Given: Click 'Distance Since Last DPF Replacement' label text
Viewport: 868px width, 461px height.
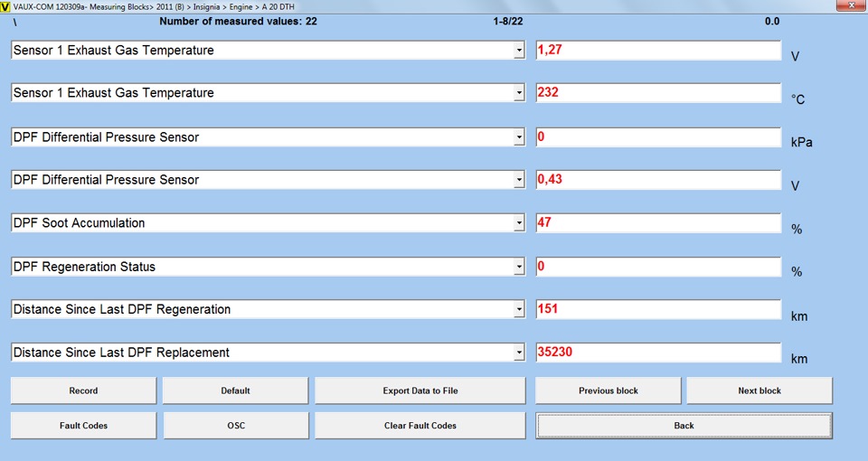Looking at the screenshot, I should [121, 353].
